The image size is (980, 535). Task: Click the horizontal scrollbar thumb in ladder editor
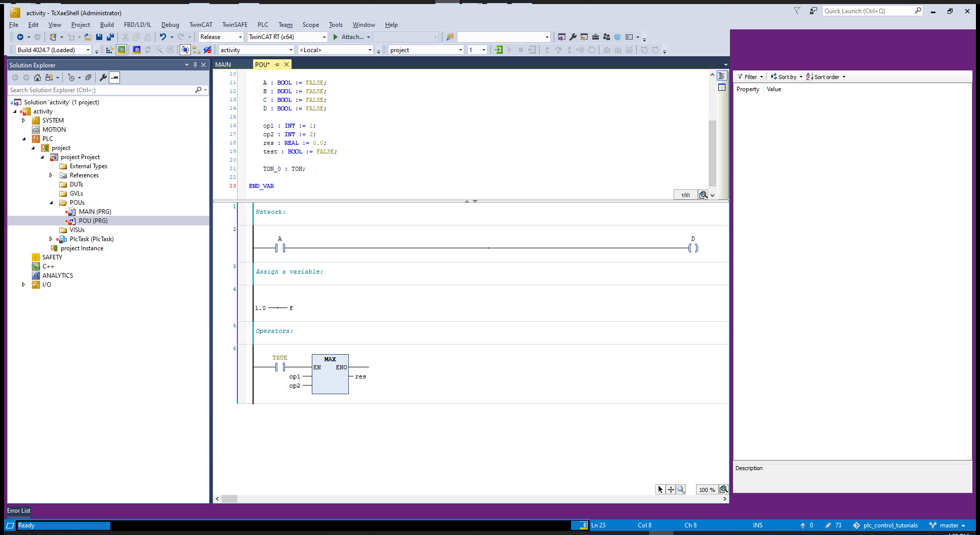coord(229,499)
